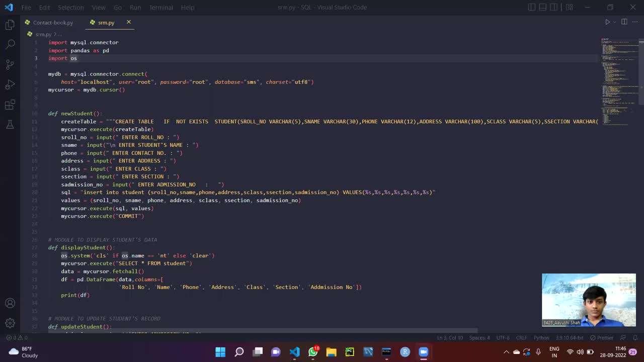Viewport: 644px width, 362px height.
Task: Open File Explorer from the taskbar
Action: [x=331, y=352]
